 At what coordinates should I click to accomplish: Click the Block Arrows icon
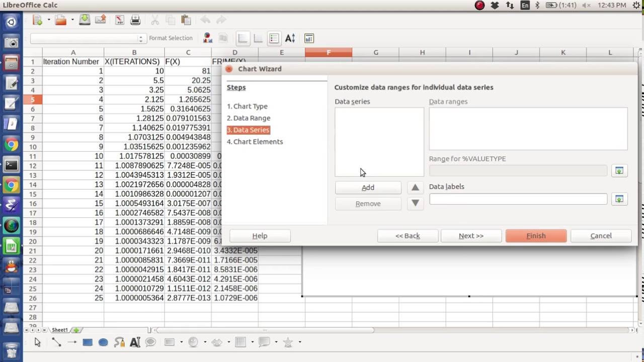click(217, 342)
